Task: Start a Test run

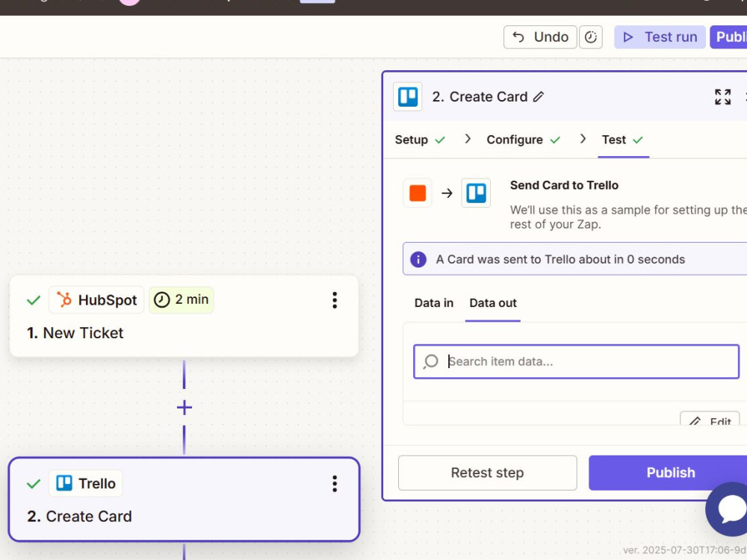Action: (x=660, y=37)
